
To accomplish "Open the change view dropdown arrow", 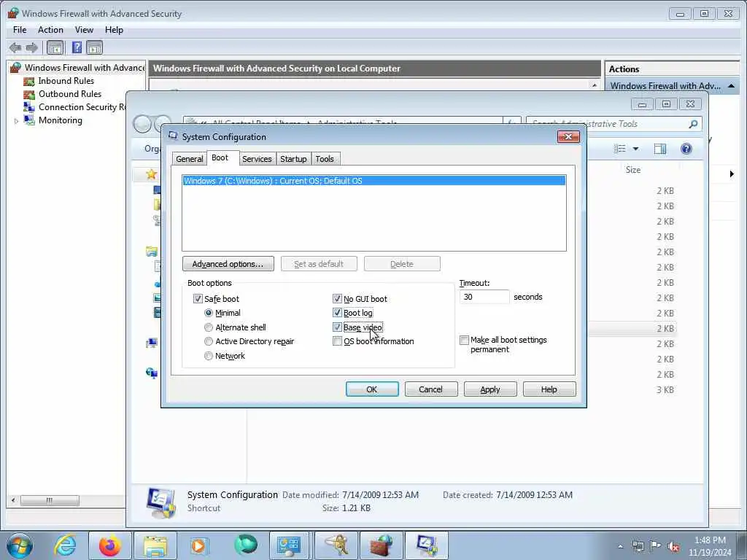I will (635, 149).
